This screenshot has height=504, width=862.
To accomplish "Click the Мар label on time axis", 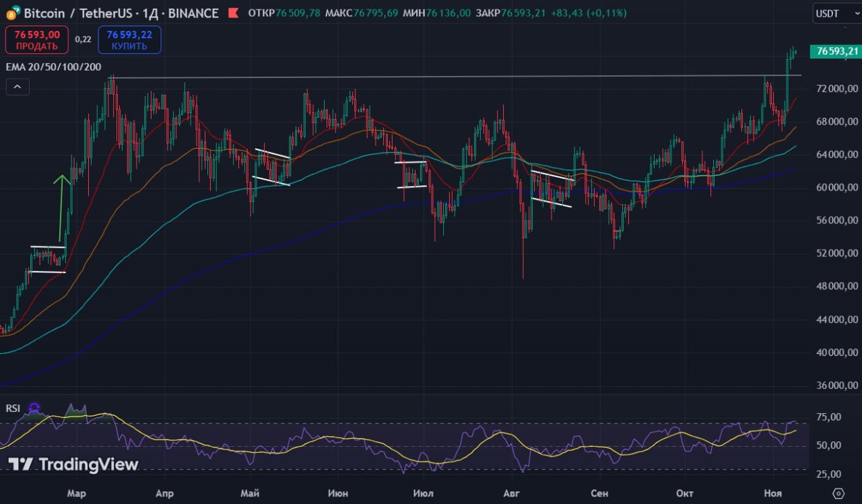I will (x=77, y=494).
